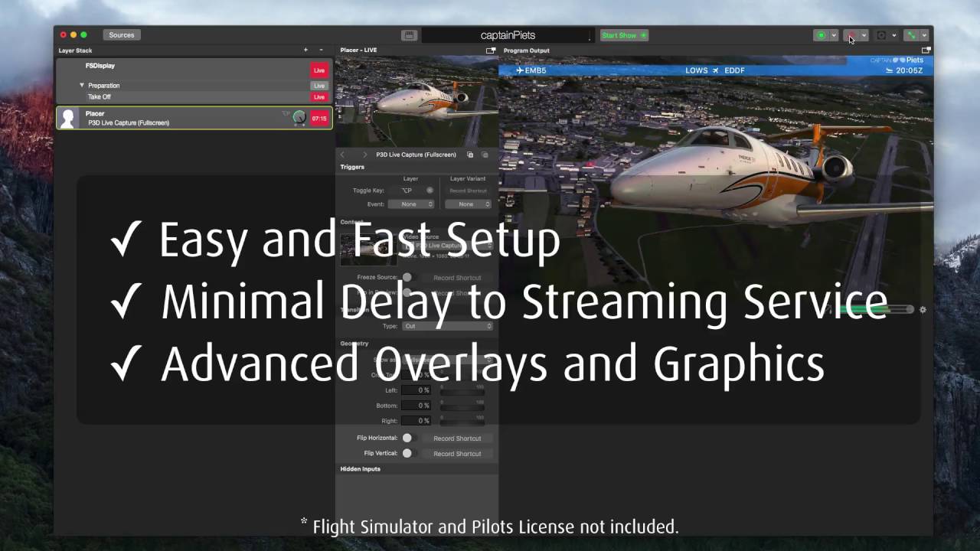Click the Placer layer person thumbnail
980x551 pixels.
pos(68,118)
